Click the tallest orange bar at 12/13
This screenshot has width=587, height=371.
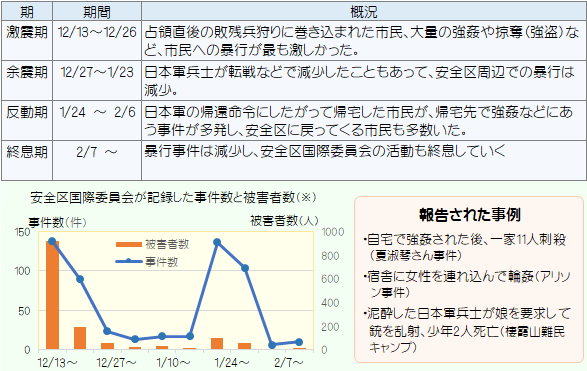52,295
